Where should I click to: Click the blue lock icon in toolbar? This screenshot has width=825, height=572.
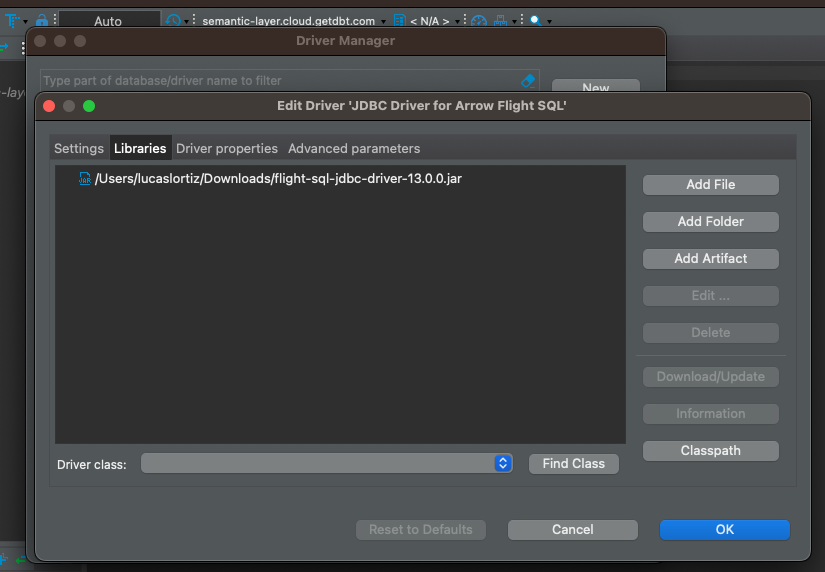(x=42, y=21)
